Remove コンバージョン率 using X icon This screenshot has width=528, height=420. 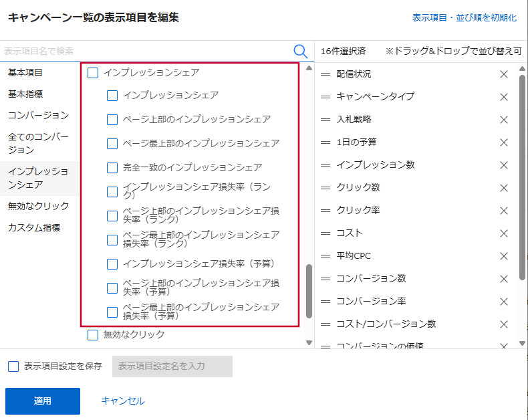504,302
